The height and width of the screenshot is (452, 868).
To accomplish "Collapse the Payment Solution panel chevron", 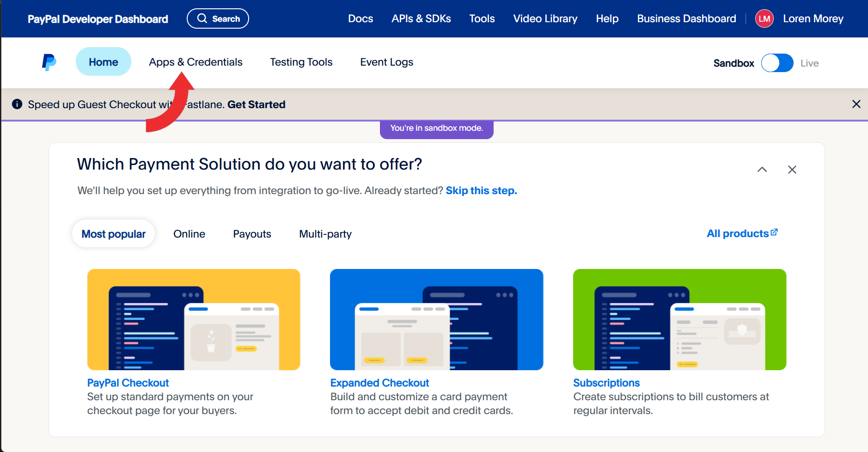I will pyautogui.click(x=762, y=170).
